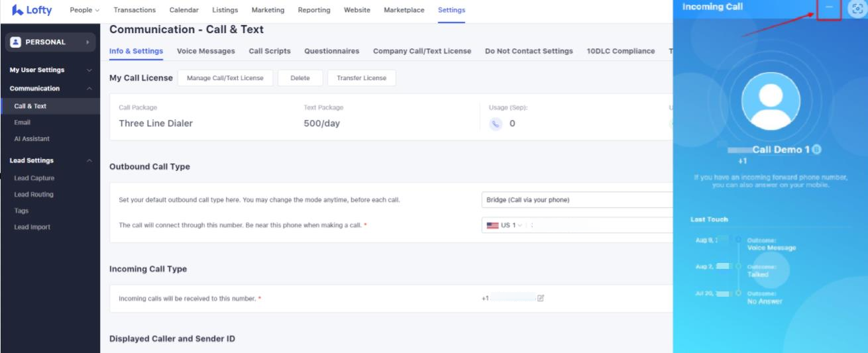Click the phone usage icon
The width and height of the screenshot is (868, 353).
pyautogui.click(x=496, y=124)
